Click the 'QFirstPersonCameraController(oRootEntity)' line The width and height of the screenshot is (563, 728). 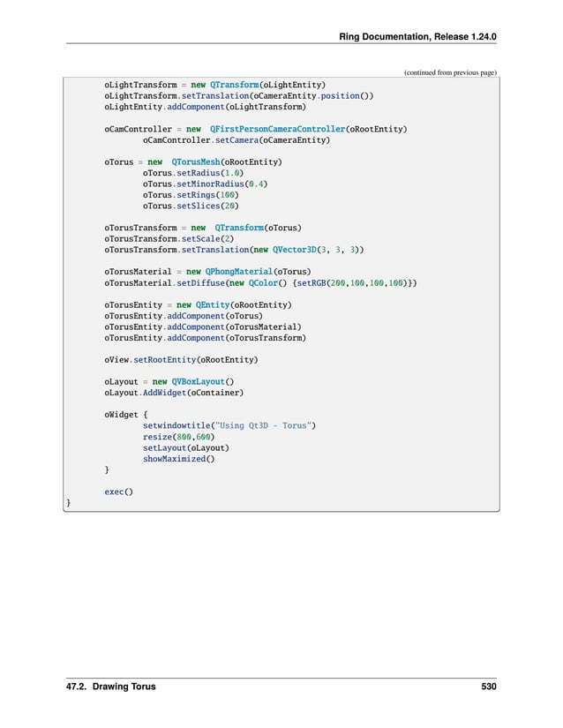(255, 129)
